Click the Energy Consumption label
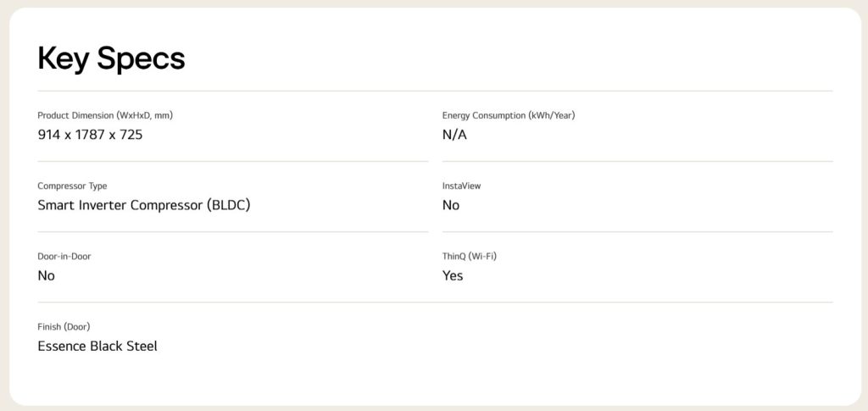 click(x=509, y=115)
